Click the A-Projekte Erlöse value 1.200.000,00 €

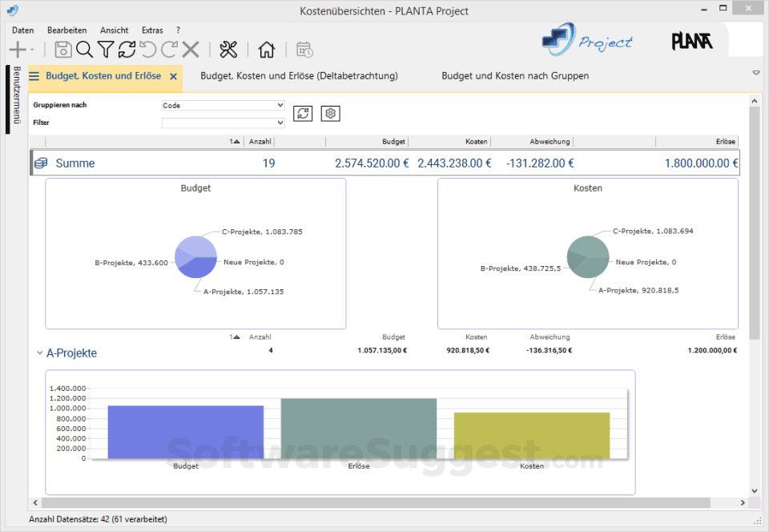point(712,351)
